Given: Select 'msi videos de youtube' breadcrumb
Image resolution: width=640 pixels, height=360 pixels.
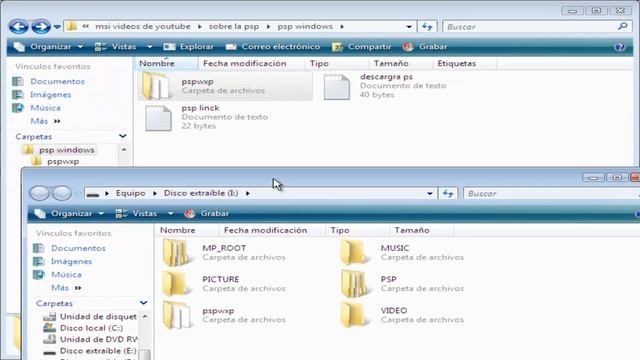Looking at the screenshot, I should pyautogui.click(x=142, y=27).
